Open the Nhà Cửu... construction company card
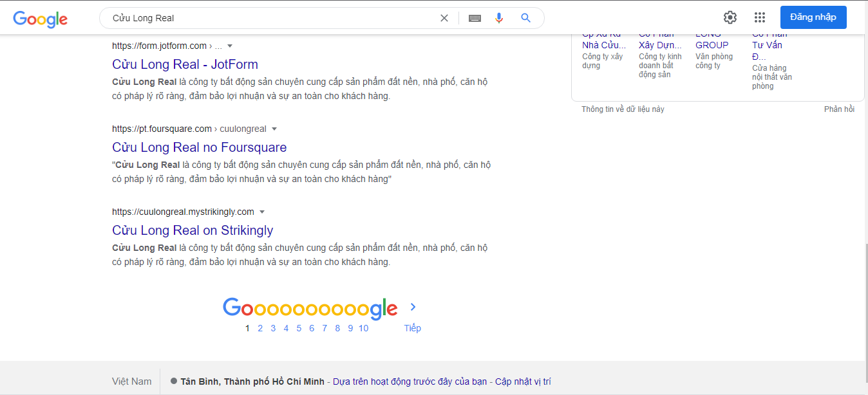This screenshot has height=395, width=868. [604, 51]
